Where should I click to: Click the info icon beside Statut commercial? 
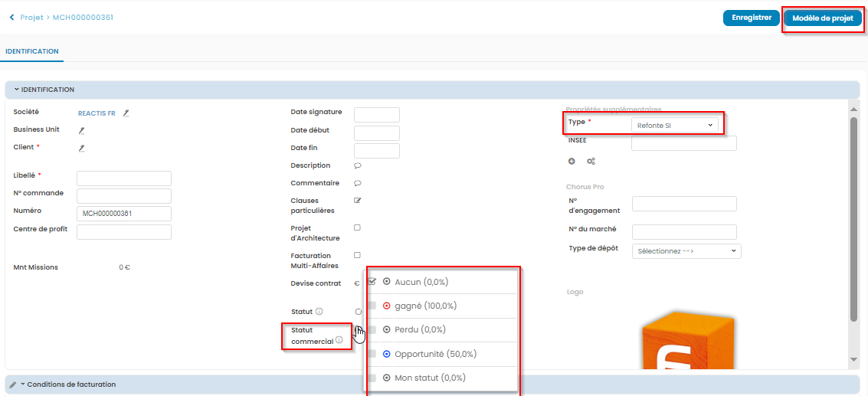[339, 341]
